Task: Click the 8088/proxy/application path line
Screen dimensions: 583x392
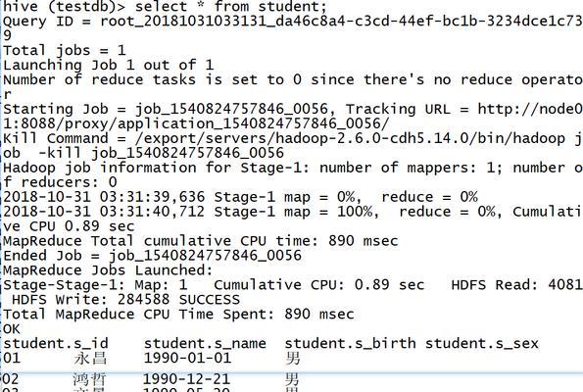Action: (x=196, y=123)
